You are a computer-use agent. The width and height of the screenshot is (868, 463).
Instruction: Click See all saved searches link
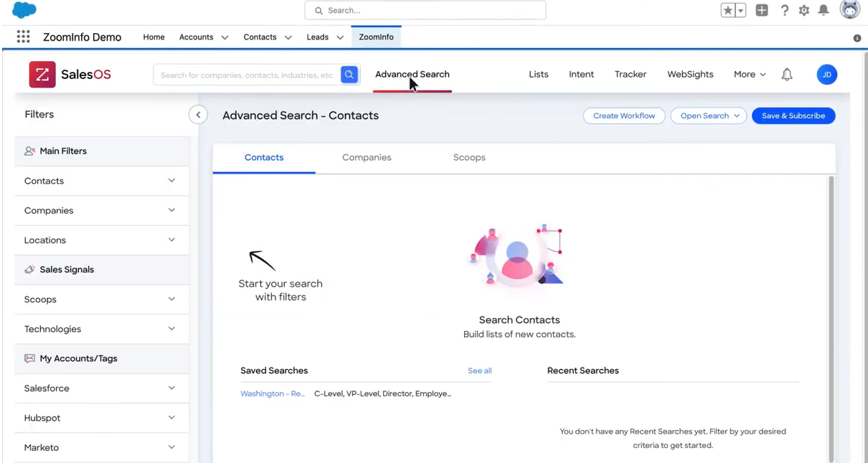point(480,371)
